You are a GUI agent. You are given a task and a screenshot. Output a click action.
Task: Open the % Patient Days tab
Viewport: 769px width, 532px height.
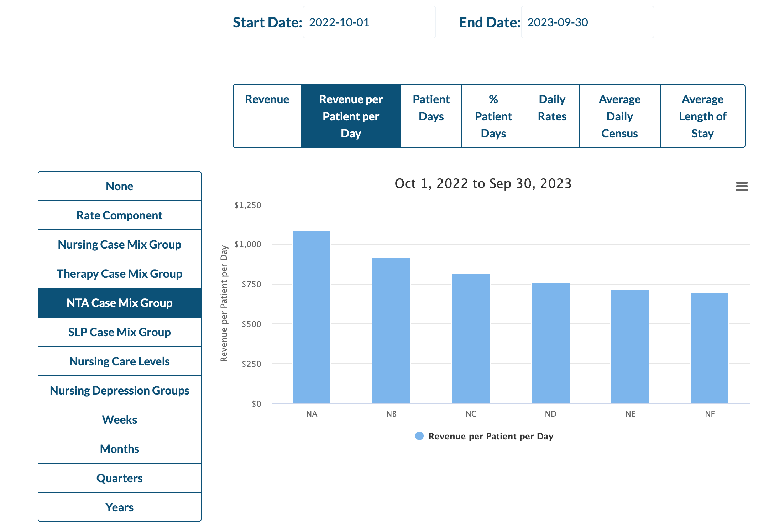click(x=493, y=116)
